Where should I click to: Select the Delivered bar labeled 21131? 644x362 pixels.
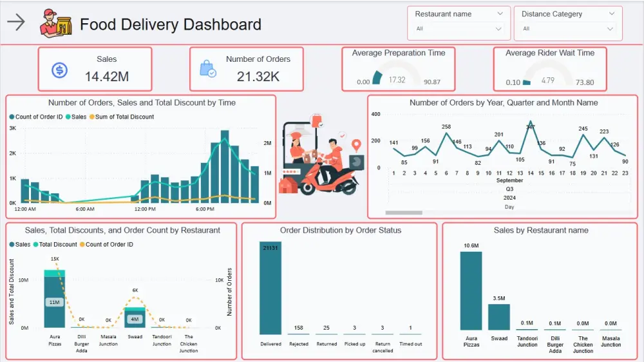270,288
